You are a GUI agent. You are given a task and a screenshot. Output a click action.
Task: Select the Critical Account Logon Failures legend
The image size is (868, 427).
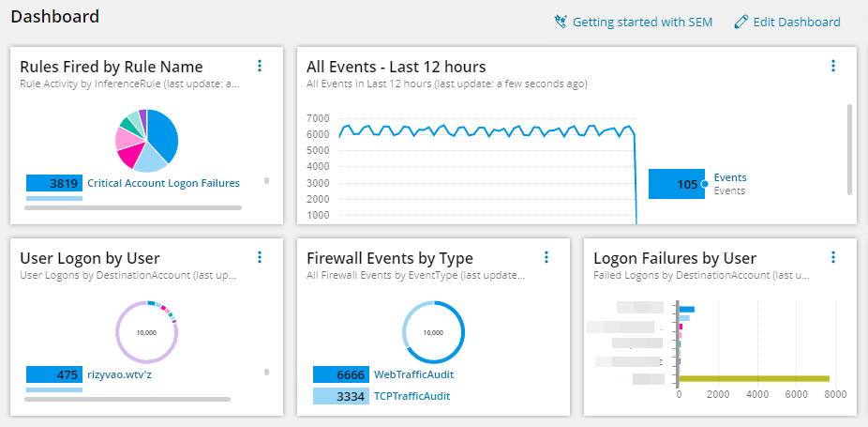tap(163, 183)
